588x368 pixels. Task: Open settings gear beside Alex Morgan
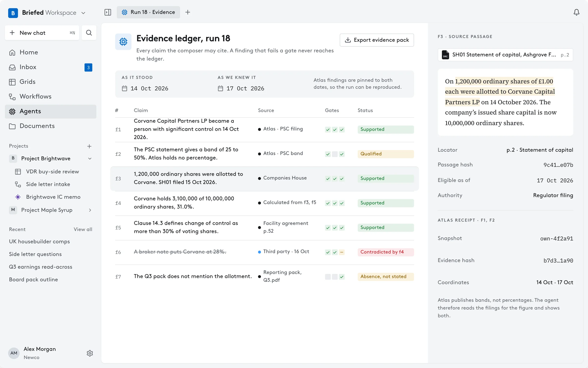90,353
